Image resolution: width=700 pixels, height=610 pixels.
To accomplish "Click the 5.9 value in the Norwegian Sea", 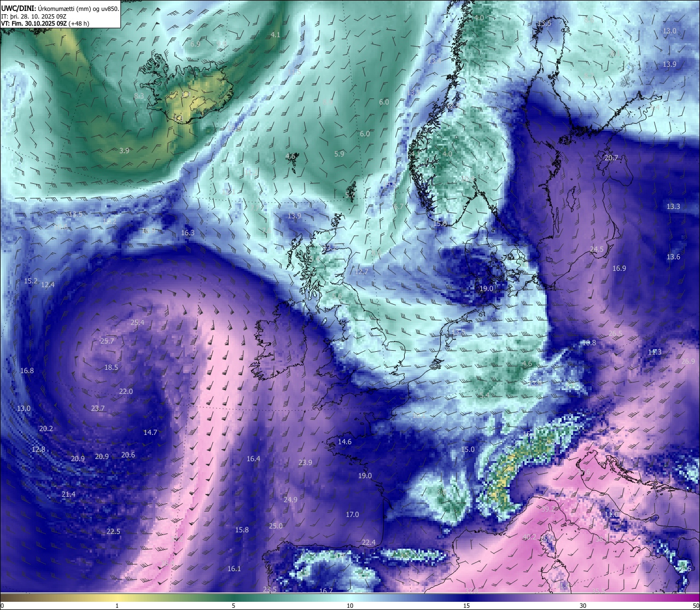I will click(x=339, y=154).
